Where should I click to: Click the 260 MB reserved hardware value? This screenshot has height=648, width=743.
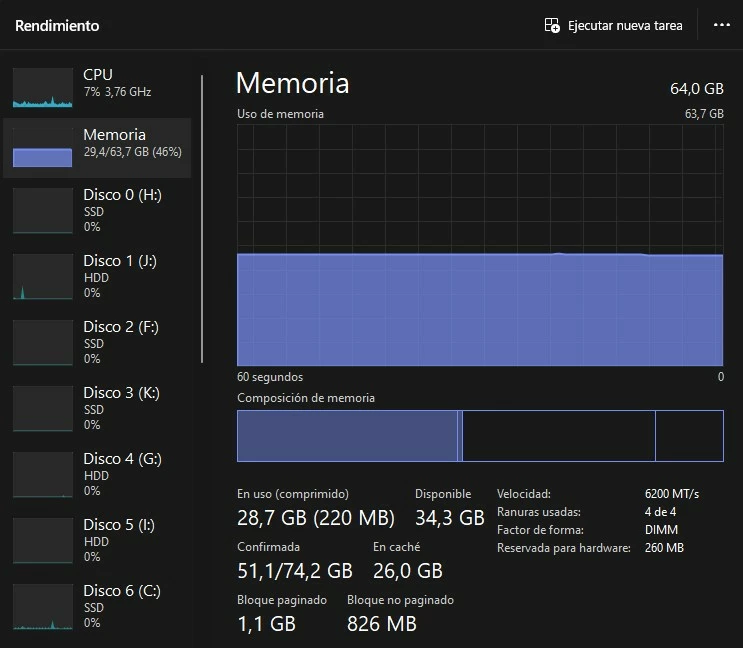pyautogui.click(x=664, y=548)
